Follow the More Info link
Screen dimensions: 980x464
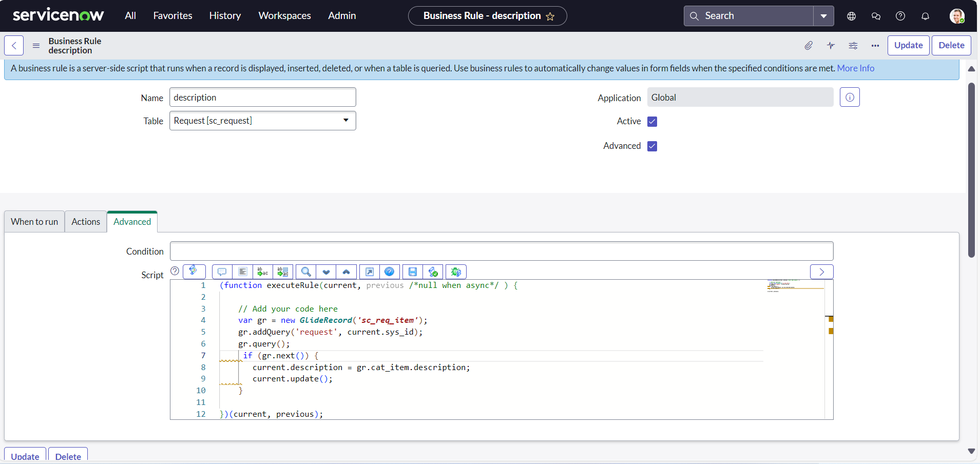pos(855,68)
